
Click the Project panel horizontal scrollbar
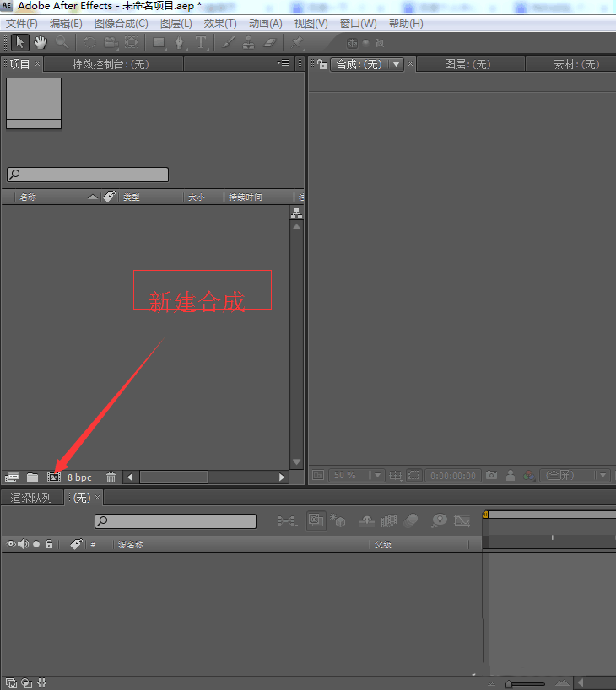coord(174,477)
